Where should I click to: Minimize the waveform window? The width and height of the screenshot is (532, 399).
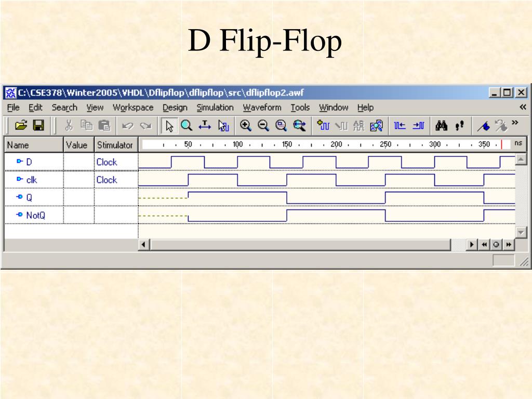click(x=495, y=92)
